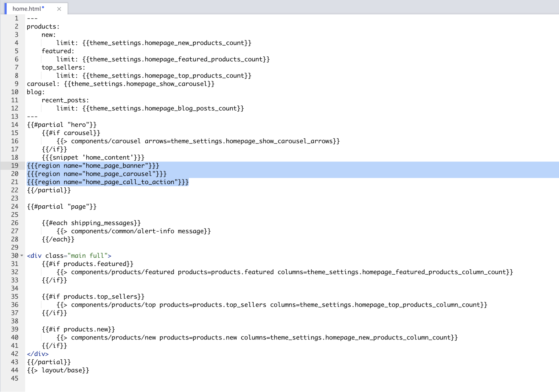The width and height of the screenshot is (559, 392).
Task: Click 'components/products/new' partial reference
Action: coord(113,338)
